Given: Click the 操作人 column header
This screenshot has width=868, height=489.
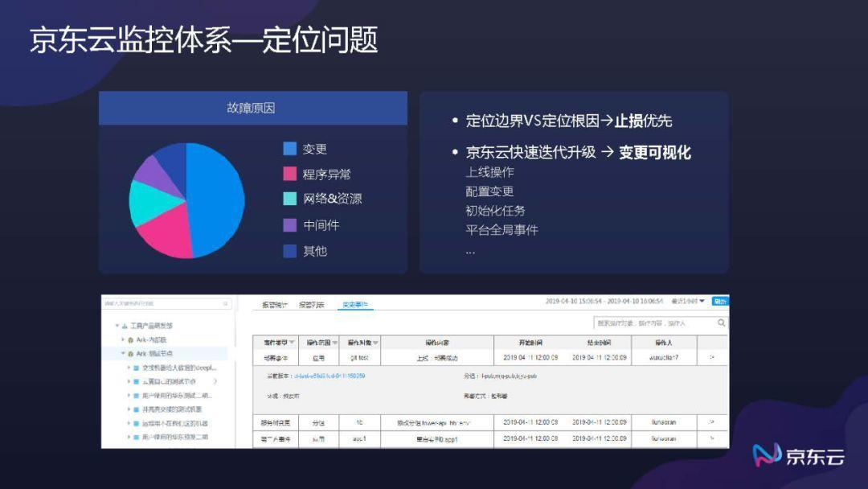Looking at the screenshot, I should click(663, 343).
